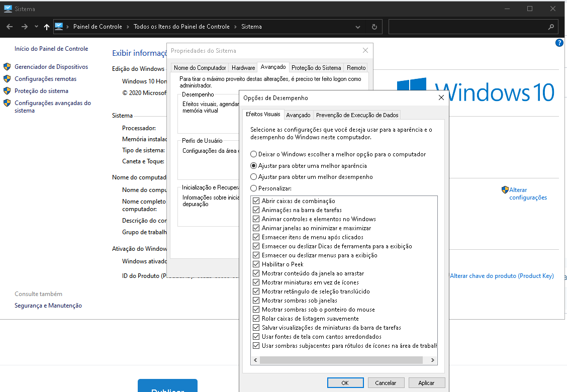The width and height of the screenshot is (567, 392).
Task: Open the recent locations chevron
Action: [36, 27]
